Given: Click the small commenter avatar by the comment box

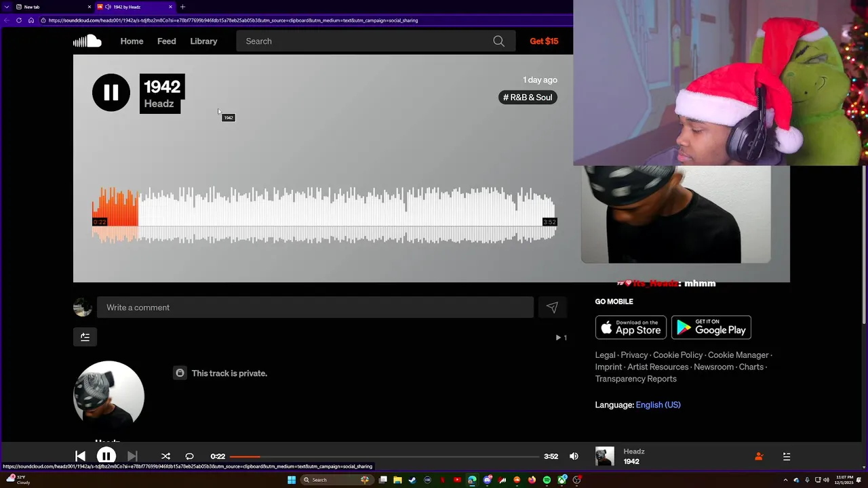Looking at the screenshot, I should coord(83,308).
